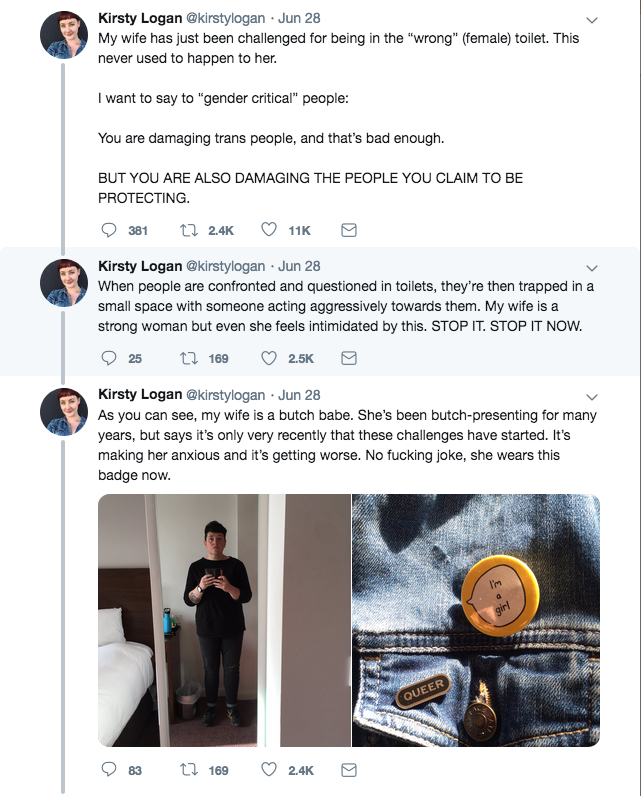The image size is (641, 796).
Task: Open Kirsty Logan's profile name on first tweet
Action: pos(139,18)
